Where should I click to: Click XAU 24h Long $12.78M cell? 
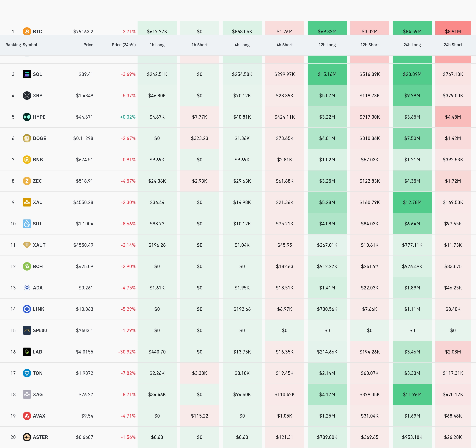[x=412, y=202]
